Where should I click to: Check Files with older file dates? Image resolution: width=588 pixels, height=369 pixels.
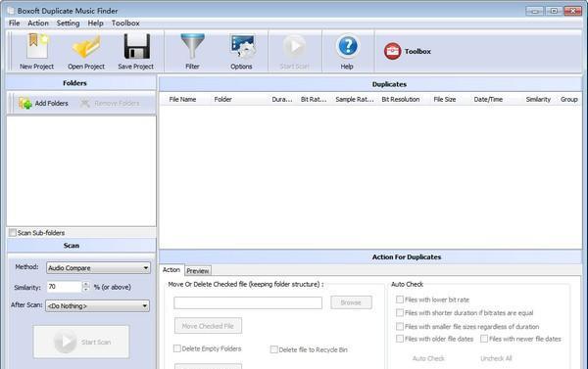coord(400,339)
